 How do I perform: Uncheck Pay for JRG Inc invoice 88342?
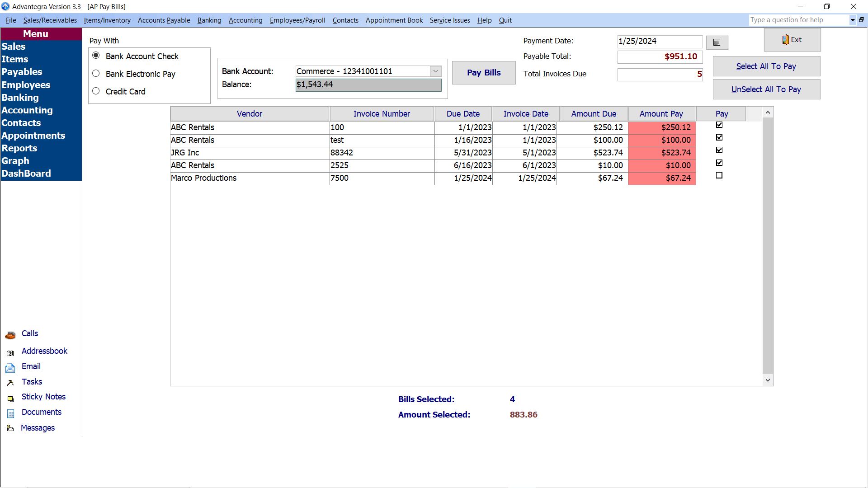[719, 150]
